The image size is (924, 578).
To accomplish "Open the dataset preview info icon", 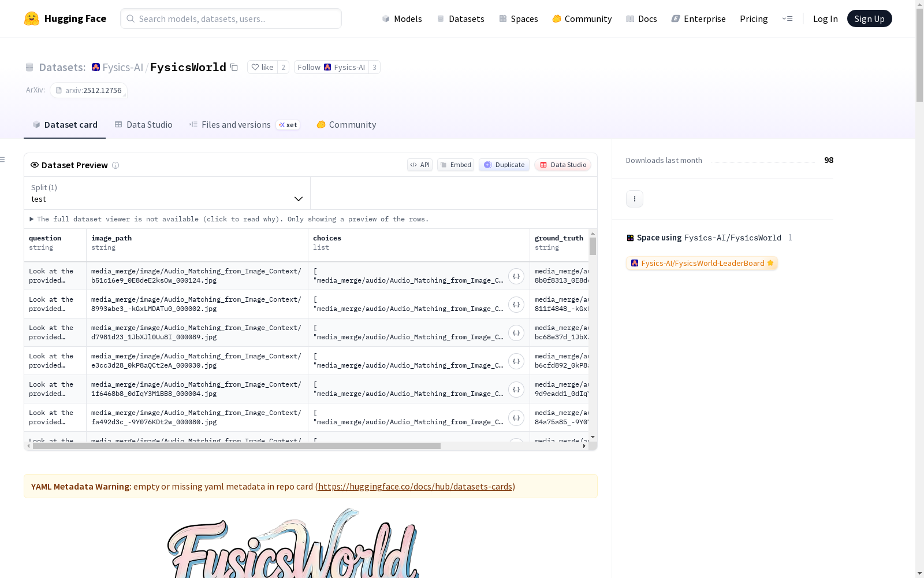I will (x=115, y=165).
